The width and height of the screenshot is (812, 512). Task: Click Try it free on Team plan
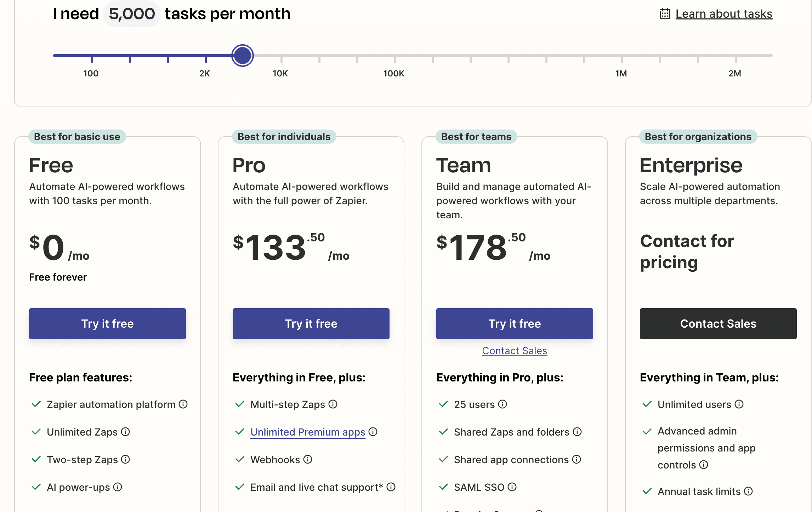click(515, 323)
